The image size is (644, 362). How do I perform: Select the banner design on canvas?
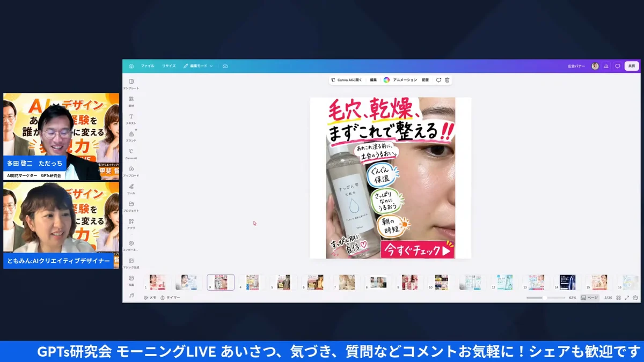click(390, 178)
